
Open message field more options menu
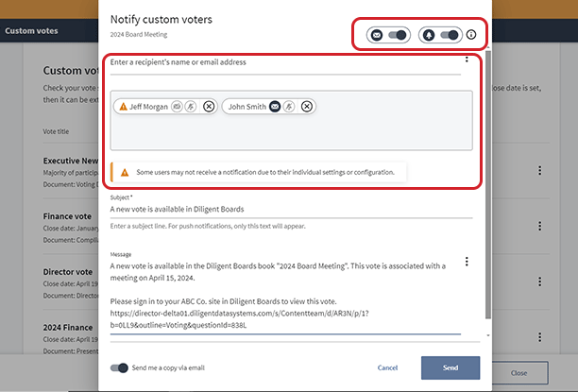[x=467, y=262]
